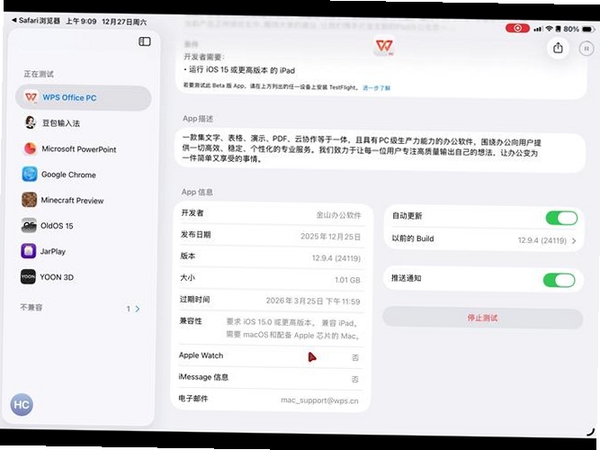Tap the round button beside share
The width and height of the screenshot is (600, 450).
(586, 49)
